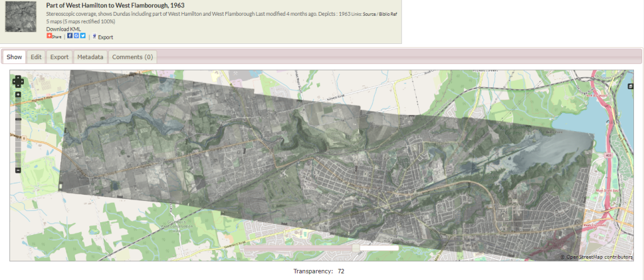
Task: Pan the map down with arrow control
Action: [18, 85]
